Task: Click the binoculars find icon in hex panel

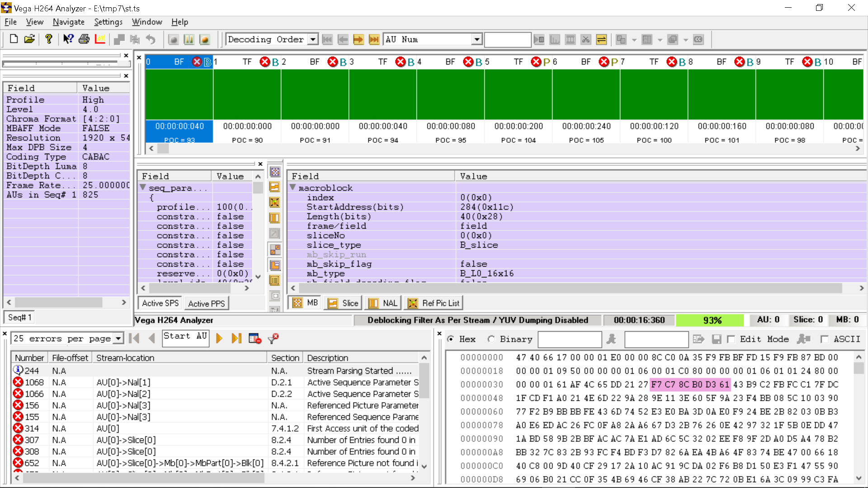Action: coord(611,339)
